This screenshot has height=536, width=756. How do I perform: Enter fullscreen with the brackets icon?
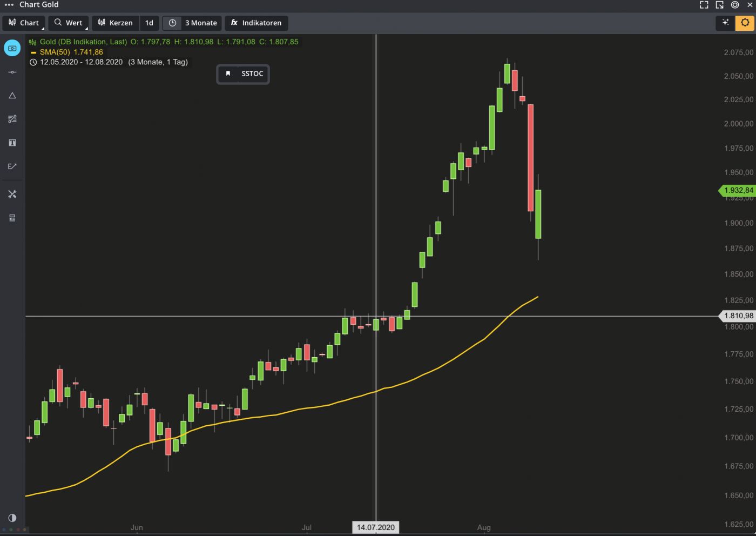click(x=704, y=5)
